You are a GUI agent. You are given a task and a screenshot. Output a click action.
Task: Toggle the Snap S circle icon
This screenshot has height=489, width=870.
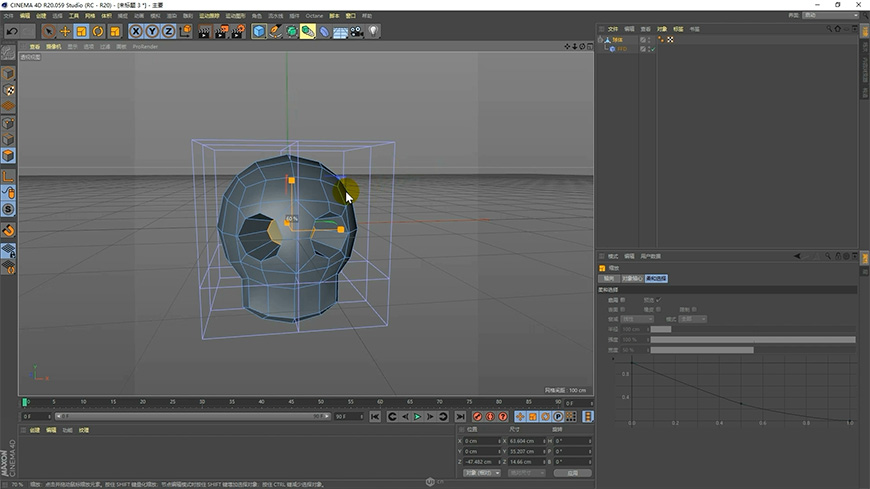pyautogui.click(x=8, y=209)
